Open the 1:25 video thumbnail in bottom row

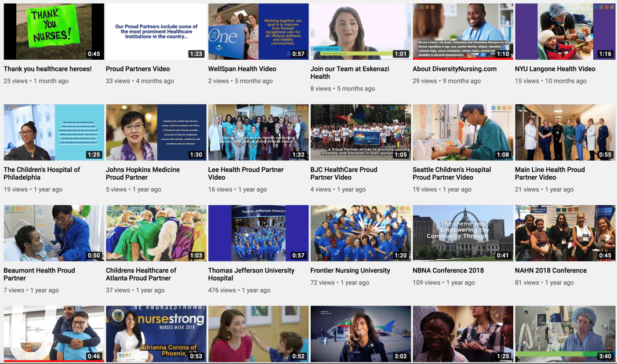[463, 334]
